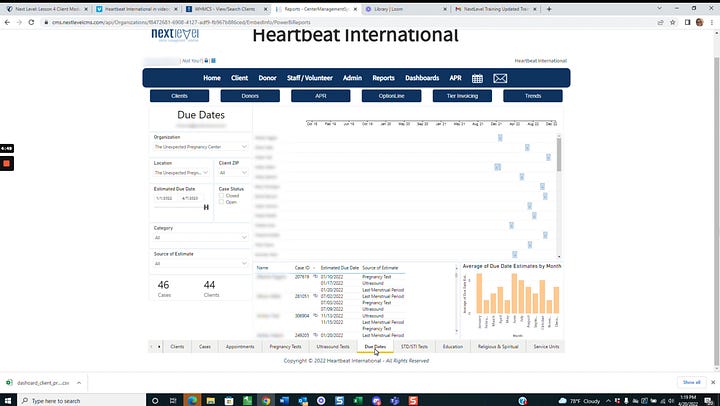The height and width of the screenshot is (406, 720).
Task: Open the Home menu item
Action: (212, 78)
